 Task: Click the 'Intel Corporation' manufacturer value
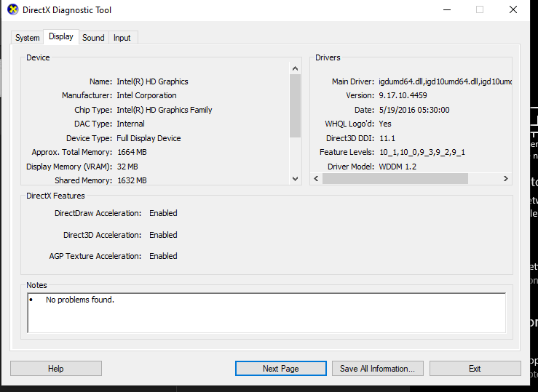click(146, 95)
